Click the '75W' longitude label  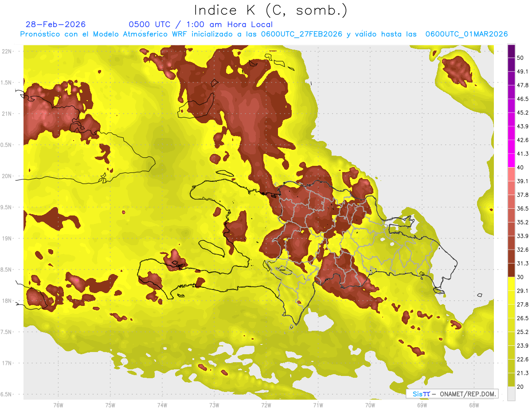[110, 405]
